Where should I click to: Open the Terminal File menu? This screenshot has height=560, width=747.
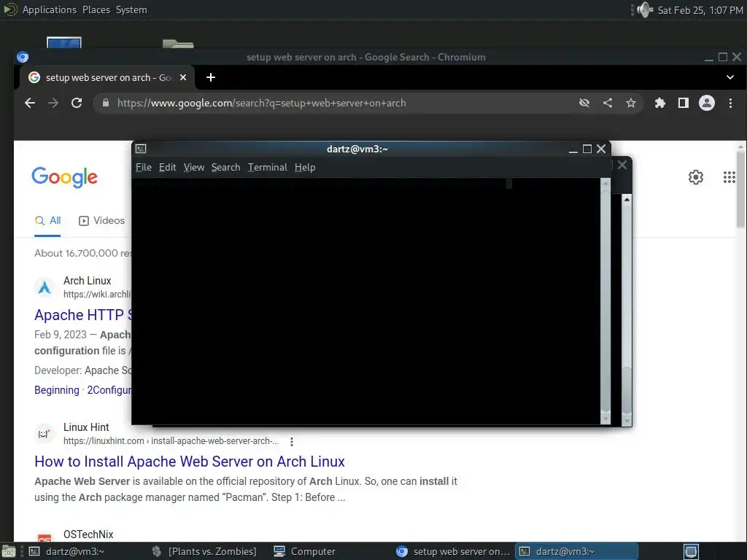coord(144,167)
